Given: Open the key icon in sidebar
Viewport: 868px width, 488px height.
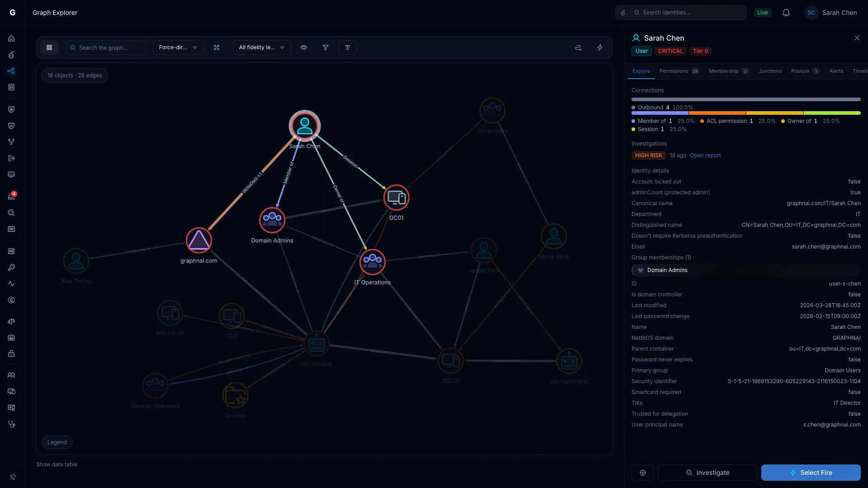Looking at the screenshot, I should click(11, 267).
